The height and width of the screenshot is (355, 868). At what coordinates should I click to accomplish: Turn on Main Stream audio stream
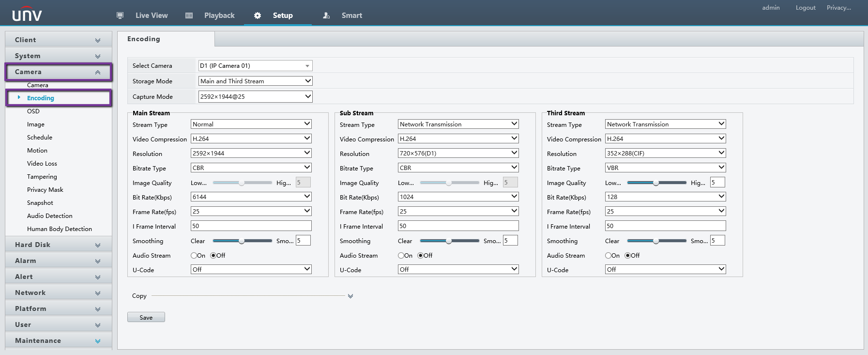(x=194, y=256)
